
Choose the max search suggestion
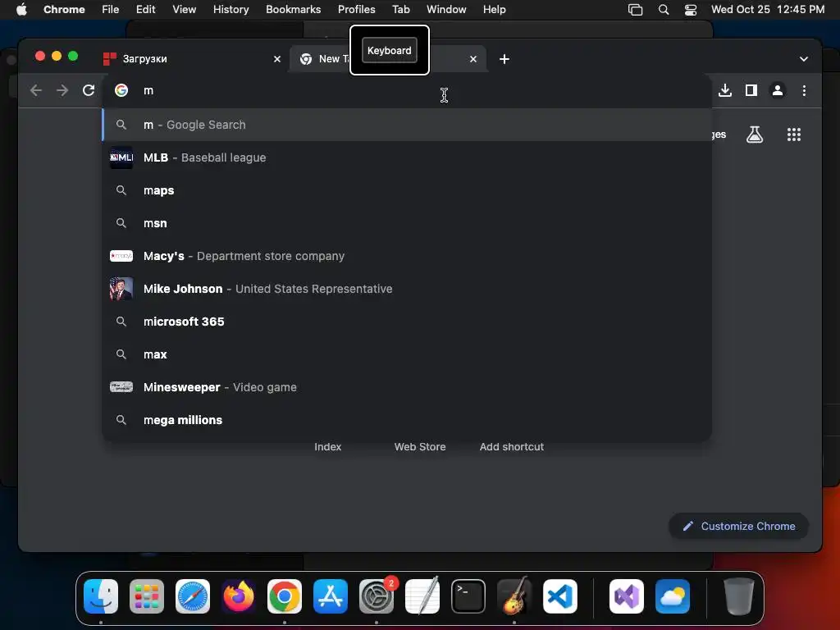click(407, 354)
